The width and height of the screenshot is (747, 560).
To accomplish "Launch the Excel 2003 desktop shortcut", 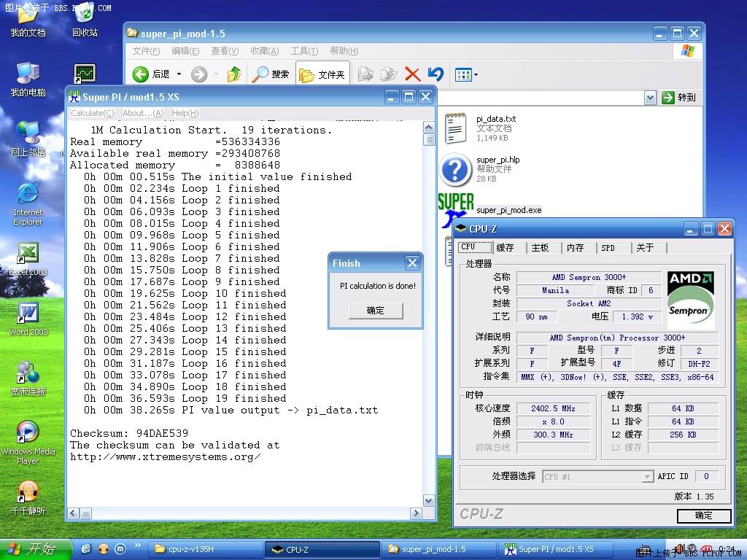I will (x=28, y=260).
